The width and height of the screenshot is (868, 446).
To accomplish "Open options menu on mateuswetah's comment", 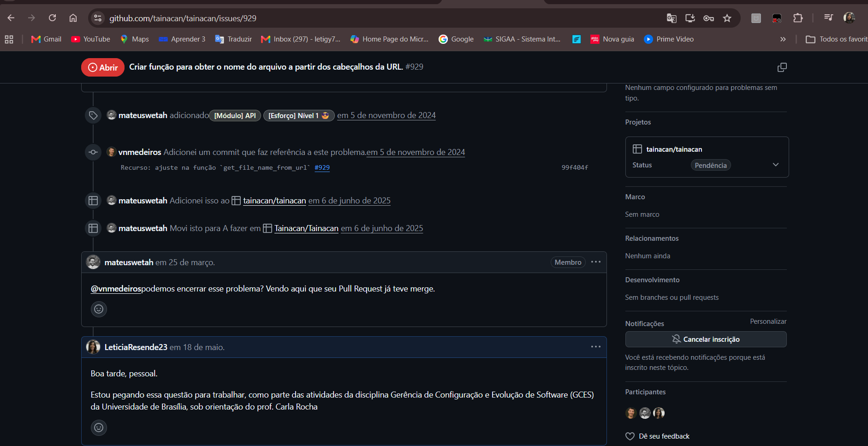I will tap(596, 262).
